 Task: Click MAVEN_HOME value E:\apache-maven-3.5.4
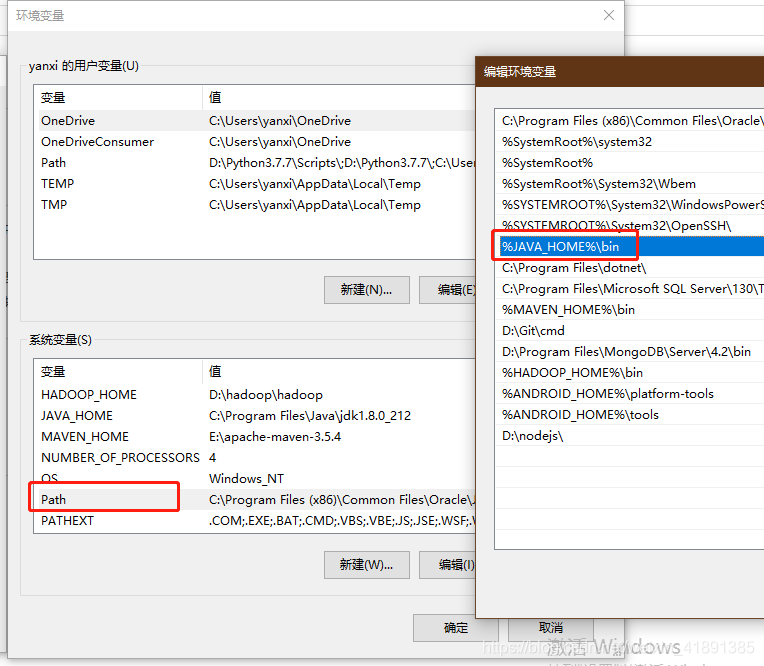pos(275,437)
